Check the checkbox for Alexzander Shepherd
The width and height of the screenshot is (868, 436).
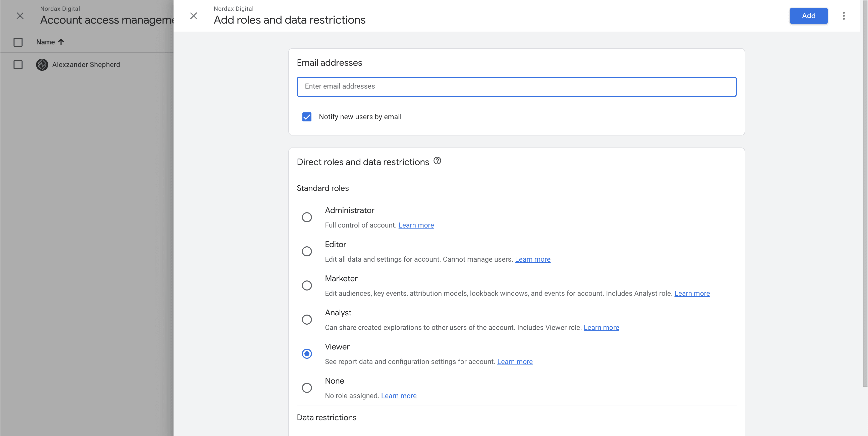coord(18,65)
